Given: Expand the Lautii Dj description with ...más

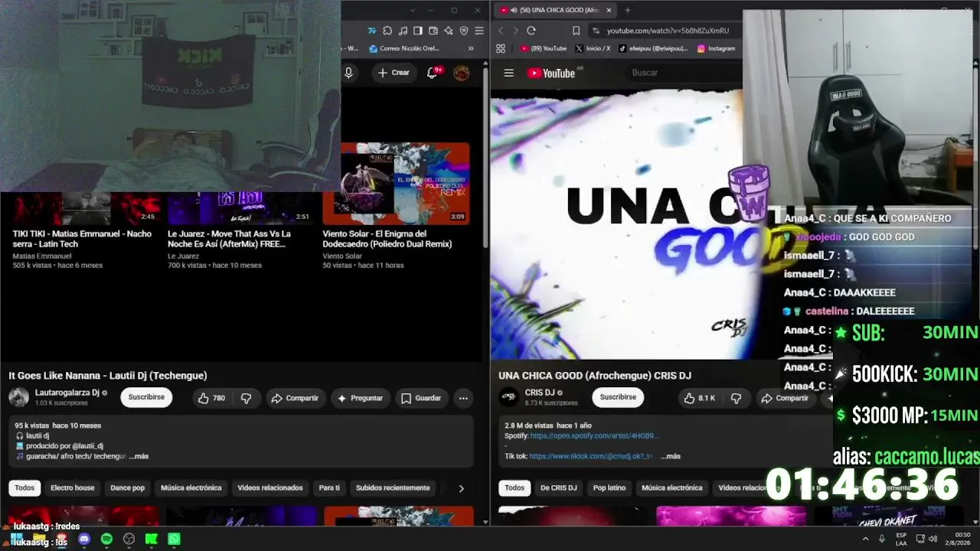Looking at the screenshot, I should (139, 456).
